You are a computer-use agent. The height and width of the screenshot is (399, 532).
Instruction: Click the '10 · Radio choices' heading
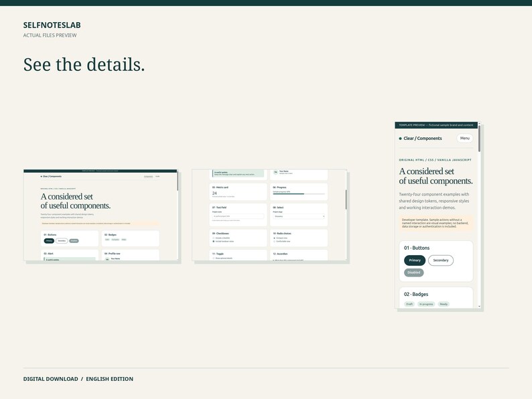[x=282, y=234]
